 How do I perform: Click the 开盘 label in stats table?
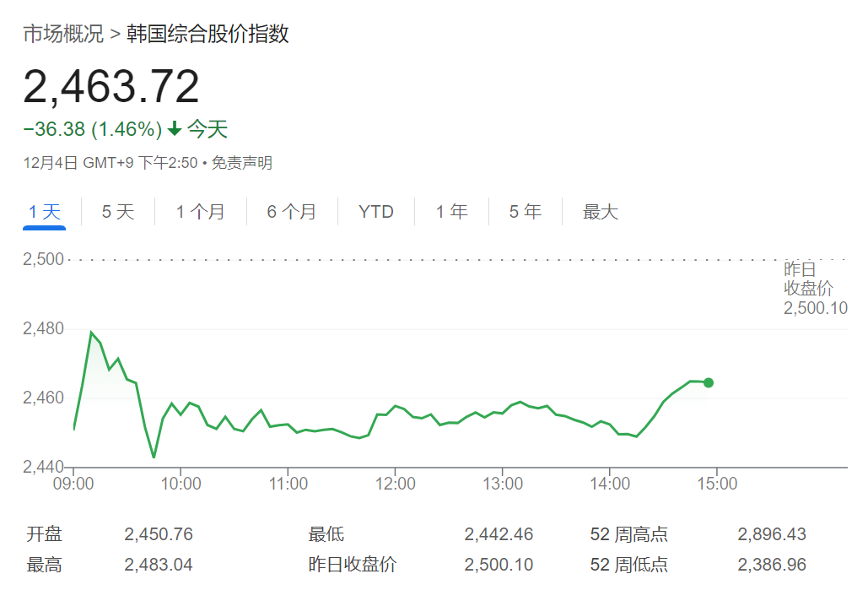coord(44,534)
